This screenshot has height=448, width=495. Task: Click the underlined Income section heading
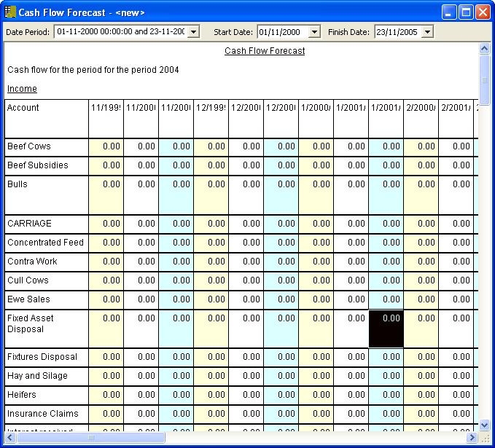click(x=22, y=89)
